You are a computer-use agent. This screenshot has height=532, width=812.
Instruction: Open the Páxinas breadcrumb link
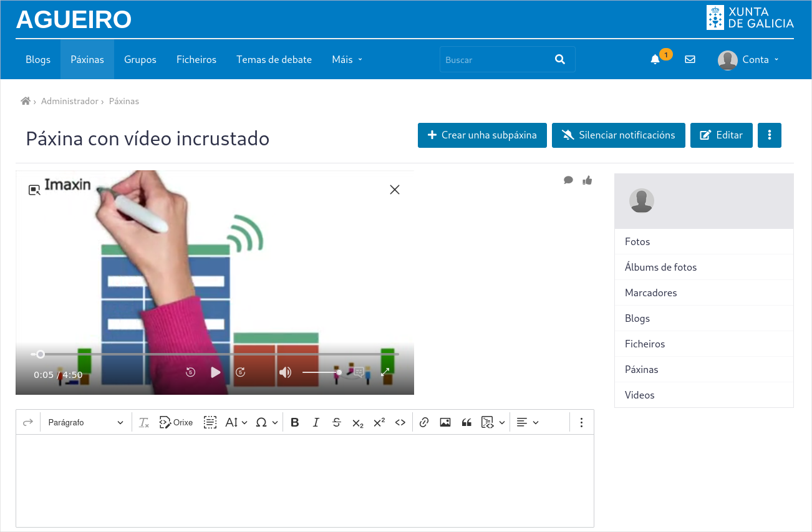[124, 101]
